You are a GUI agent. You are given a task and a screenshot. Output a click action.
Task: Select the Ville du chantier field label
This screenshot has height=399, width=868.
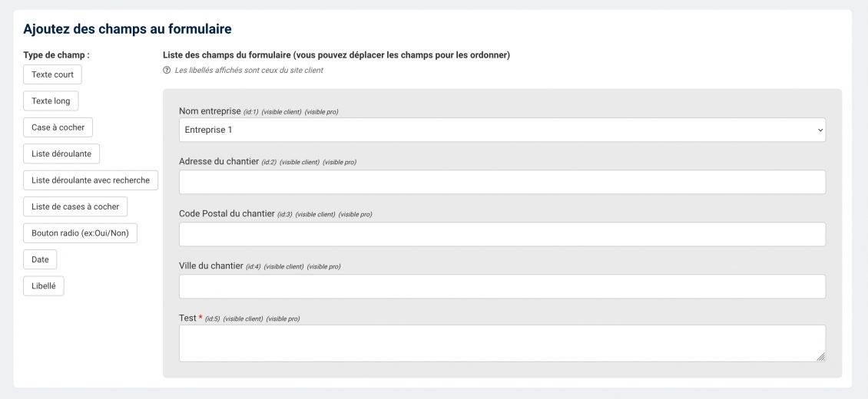(210, 265)
